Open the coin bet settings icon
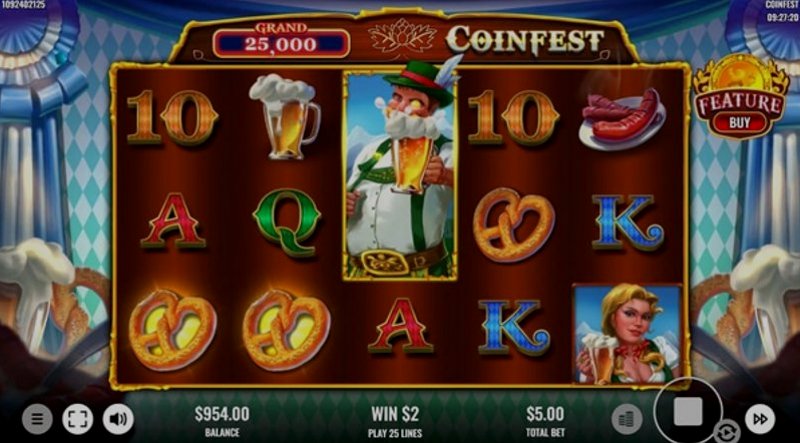The height and width of the screenshot is (443, 800). (x=627, y=419)
